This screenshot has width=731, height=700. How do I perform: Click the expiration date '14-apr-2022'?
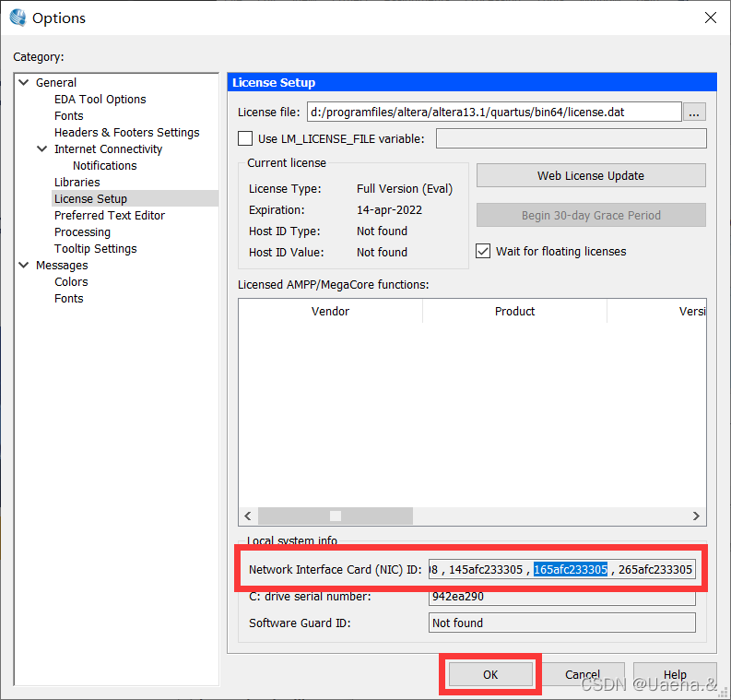[x=389, y=210]
